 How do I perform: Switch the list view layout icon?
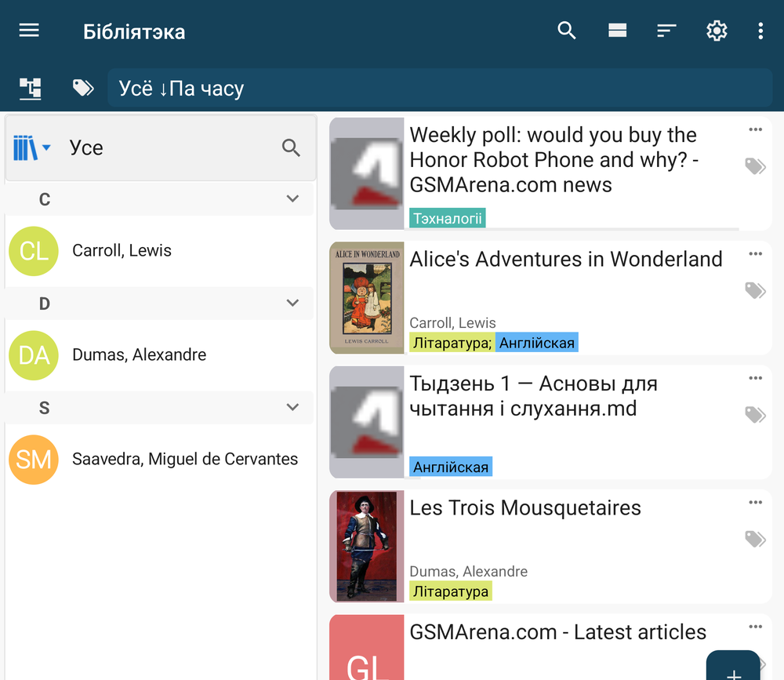coord(618,31)
